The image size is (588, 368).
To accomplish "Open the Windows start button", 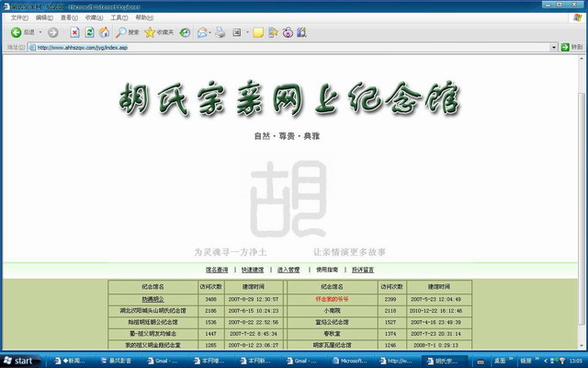I will [19, 361].
